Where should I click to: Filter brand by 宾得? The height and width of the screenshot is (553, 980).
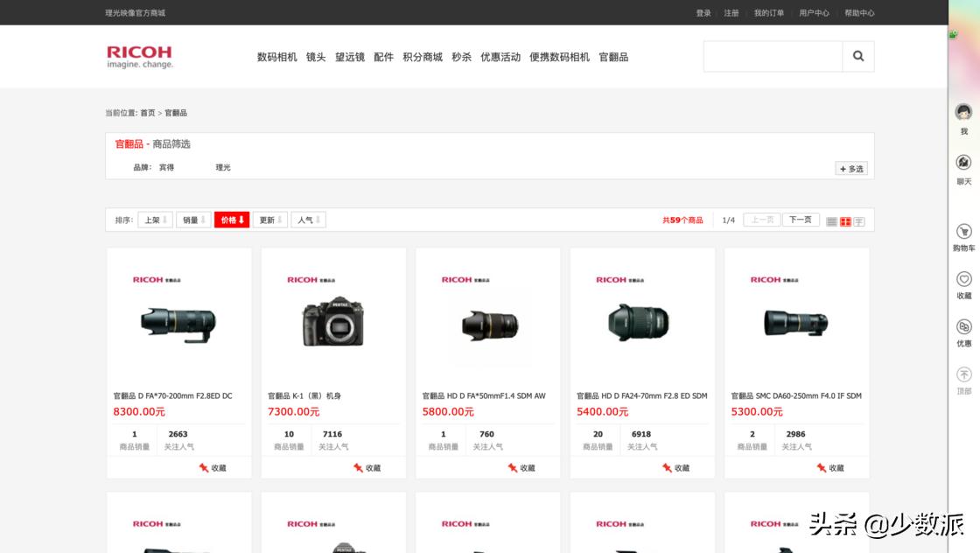tap(166, 167)
